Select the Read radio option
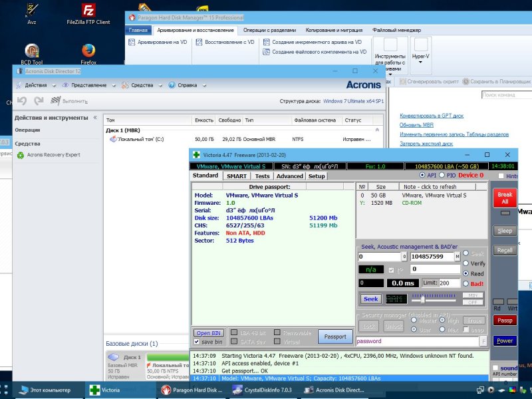The height and width of the screenshot is (399, 532). coord(466,273)
